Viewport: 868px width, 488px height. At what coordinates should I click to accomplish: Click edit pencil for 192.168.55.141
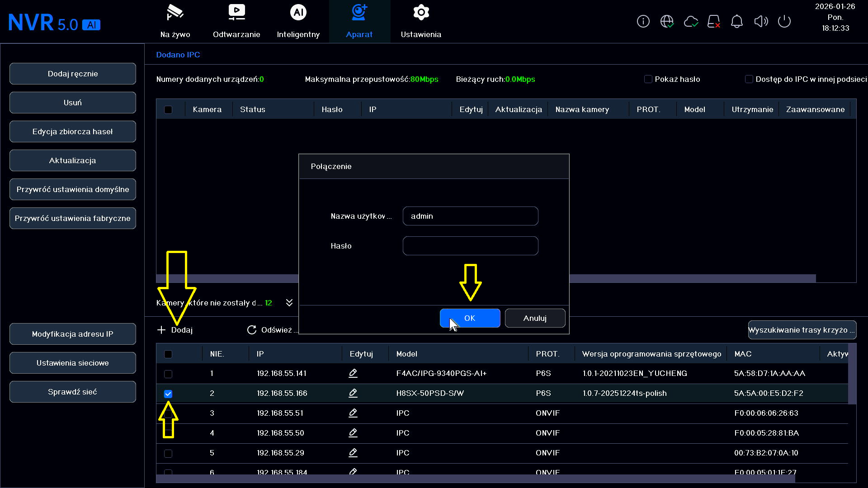click(353, 373)
